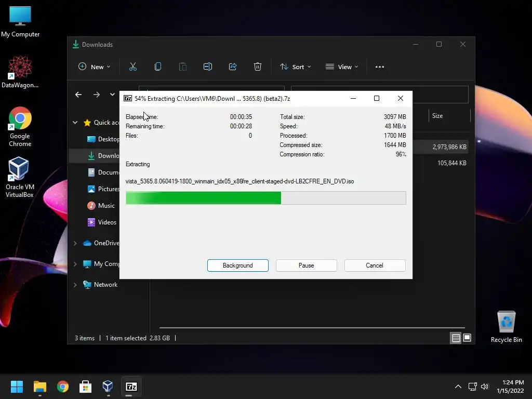Click the Size column header in Explorer
This screenshot has width=532, height=399.
[437, 116]
